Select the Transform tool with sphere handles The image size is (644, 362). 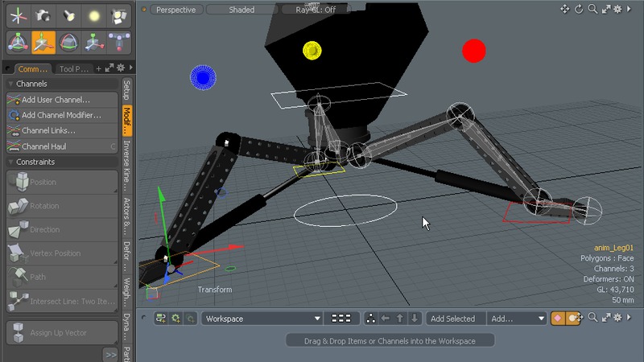click(18, 43)
